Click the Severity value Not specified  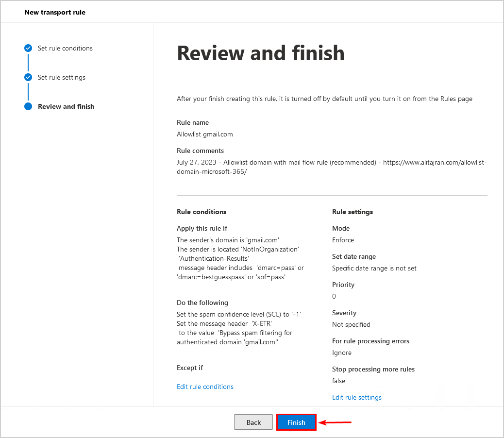[x=351, y=324]
